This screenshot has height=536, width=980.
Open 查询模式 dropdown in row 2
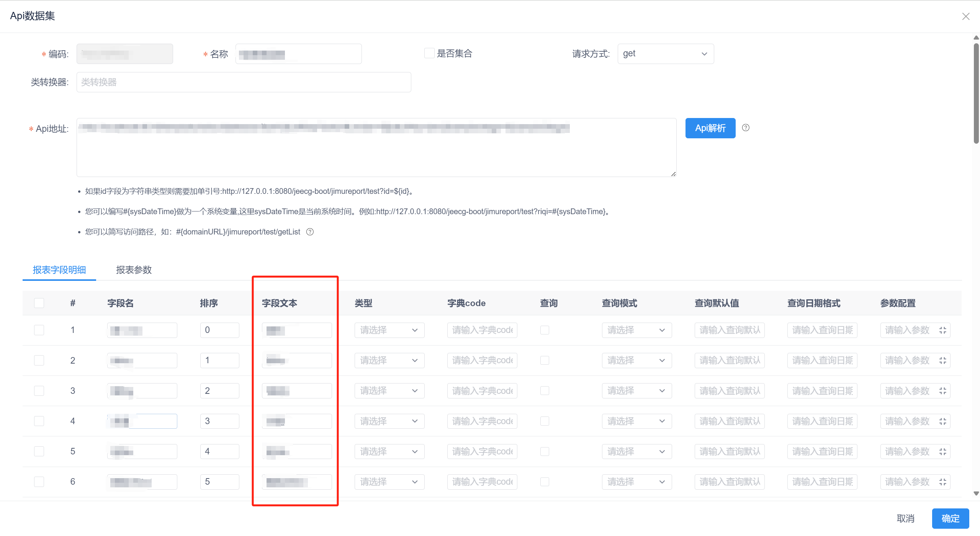(636, 361)
